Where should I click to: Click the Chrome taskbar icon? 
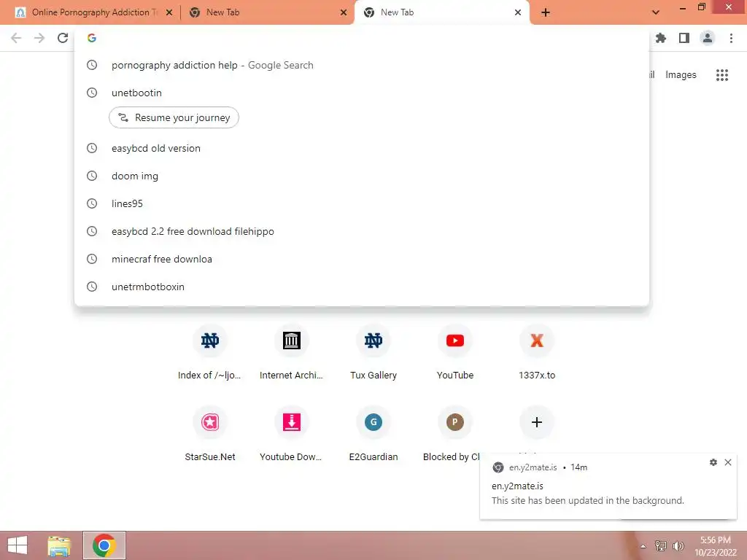click(104, 545)
